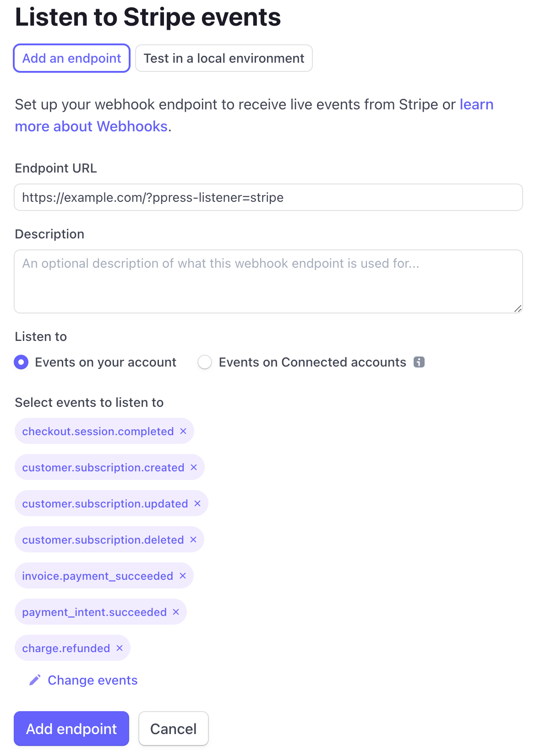
Task: Click the info icon beside Connected accounts
Action: pyautogui.click(x=419, y=362)
